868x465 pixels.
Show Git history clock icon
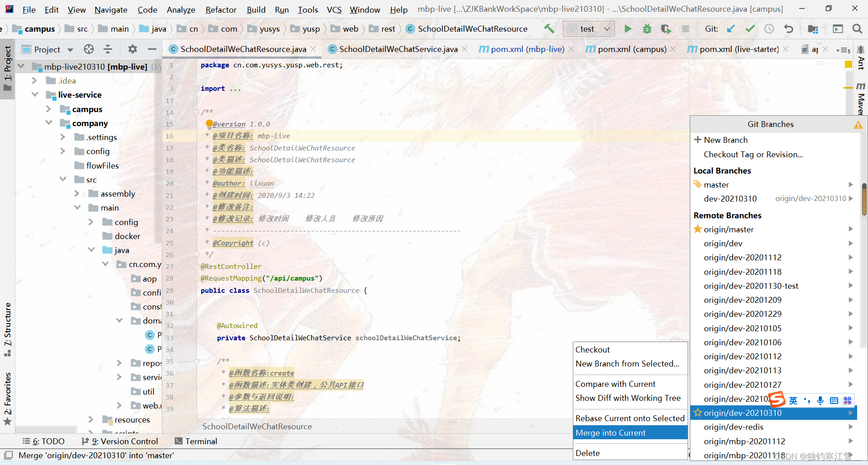click(x=769, y=29)
